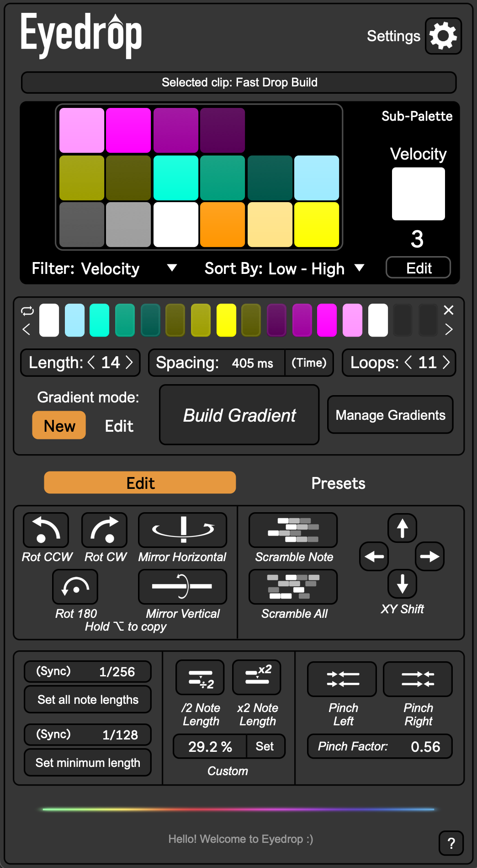Shift notes left with XY Shift arrow
This screenshot has width=477, height=868.
pyautogui.click(x=374, y=557)
